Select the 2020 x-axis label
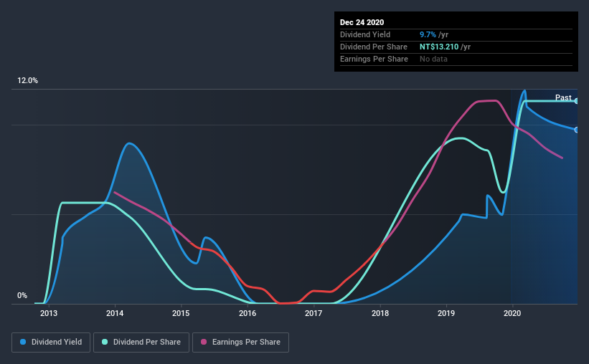This screenshot has width=589, height=364. coord(512,313)
